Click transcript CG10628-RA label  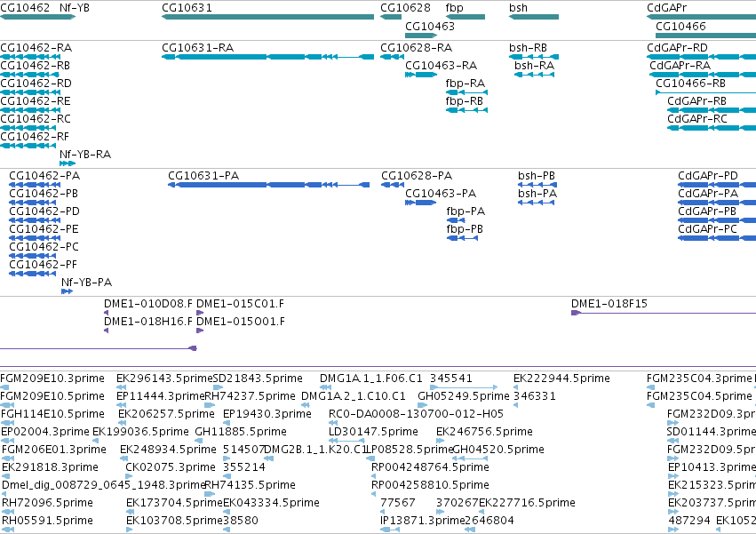417,48
